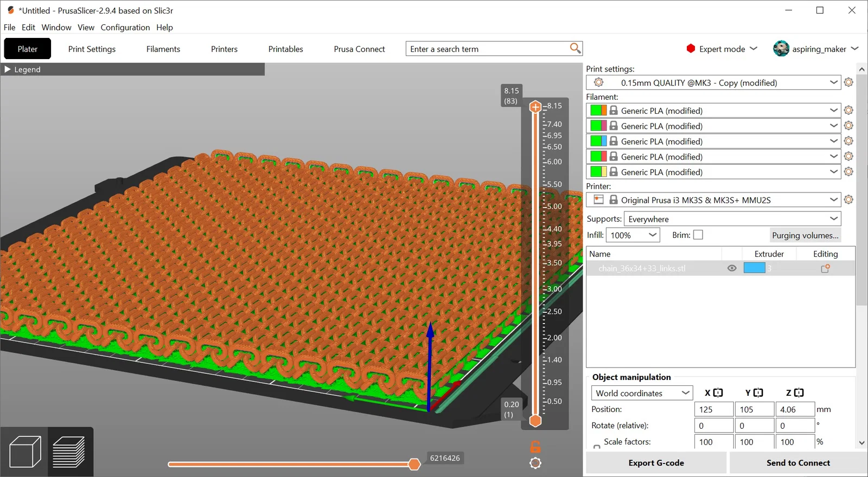Click the print settings icon inside the profile combo
Viewport: 868px width, 477px height.
pos(599,82)
